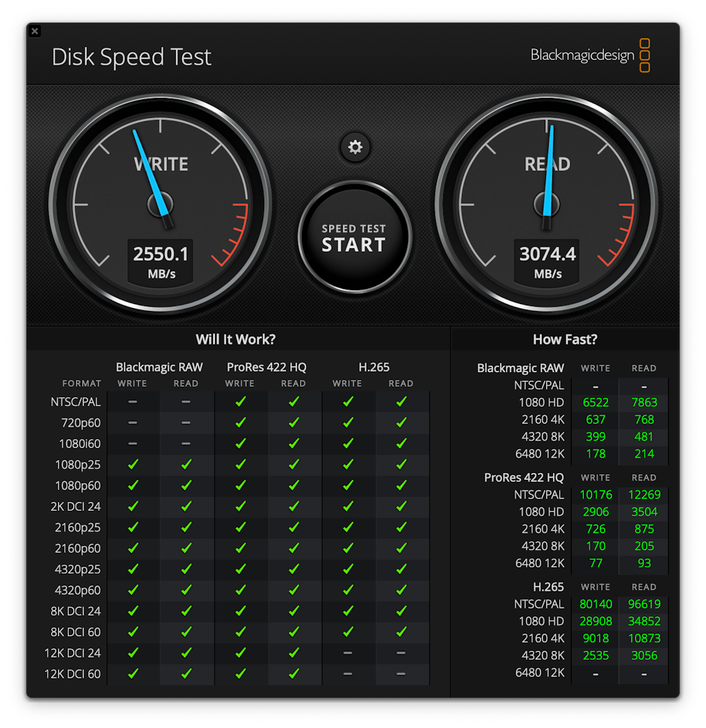Viewport: 706px width, 728px height.
Task: Click the 2550.1 MB/s write speed readout
Action: [x=161, y=261]
